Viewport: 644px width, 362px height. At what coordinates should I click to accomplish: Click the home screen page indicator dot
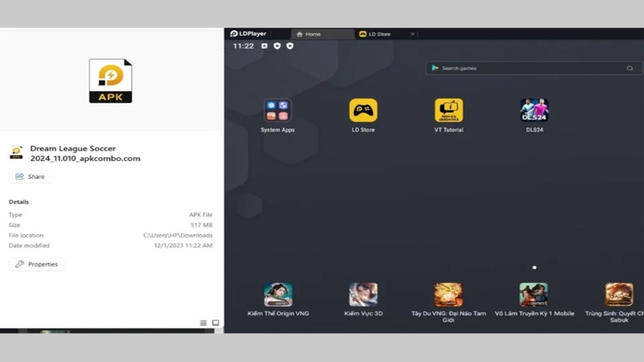pos(535,267)
